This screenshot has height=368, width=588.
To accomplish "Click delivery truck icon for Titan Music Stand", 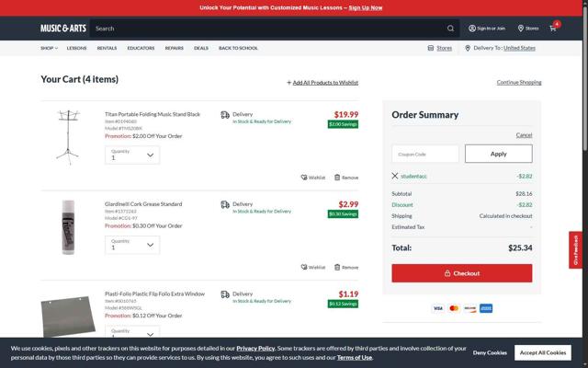I will pyautogui.click(x=225, y=115).
